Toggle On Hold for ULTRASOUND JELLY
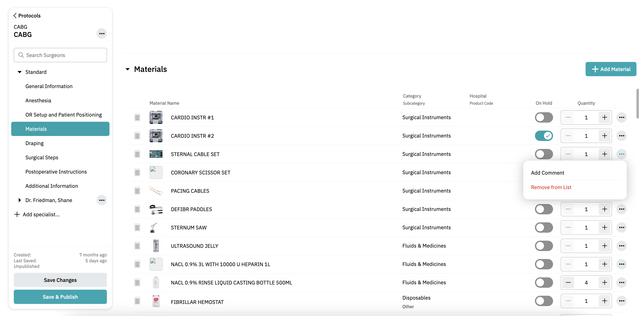 544,246
